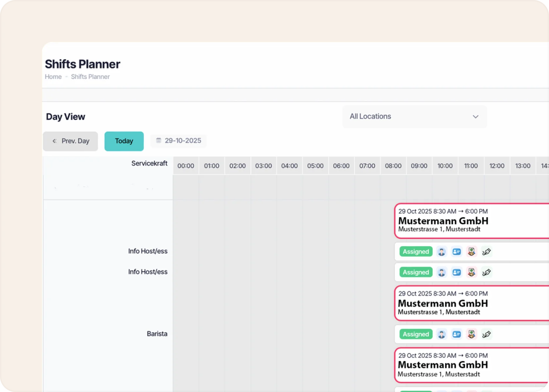Click signature pen icon in lower Info Host/ess row

point(487,272)
